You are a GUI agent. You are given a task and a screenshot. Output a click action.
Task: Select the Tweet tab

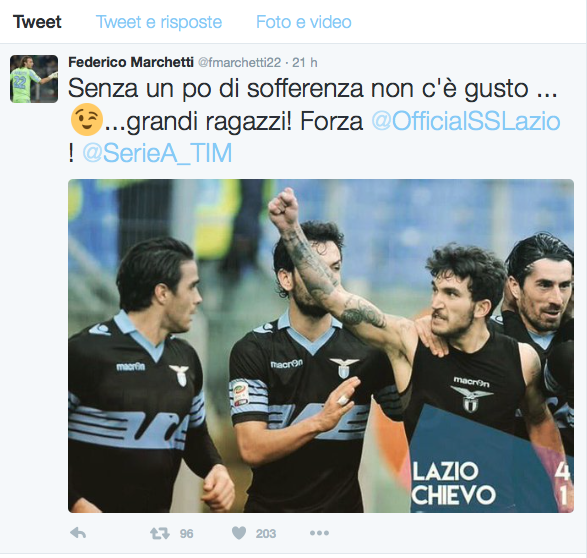[x=37, y=22]
